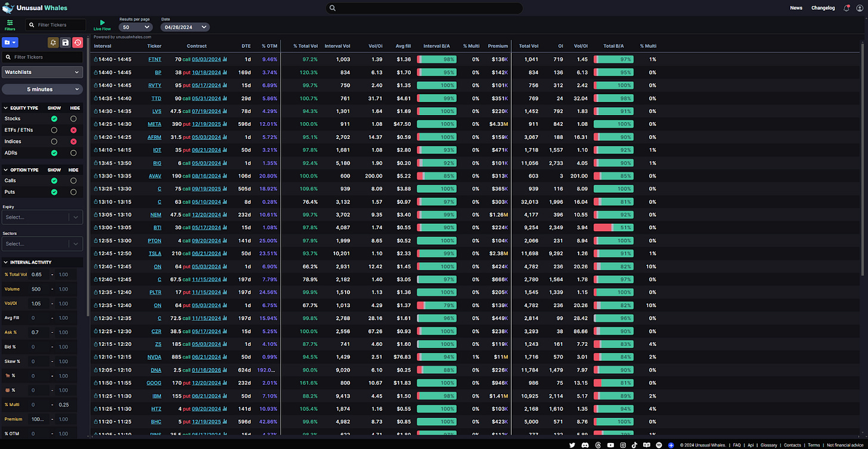Focus toolbar Filter Tickers field beside Filters
Viewport: 868px width, 449px height.
click(55, 25)
